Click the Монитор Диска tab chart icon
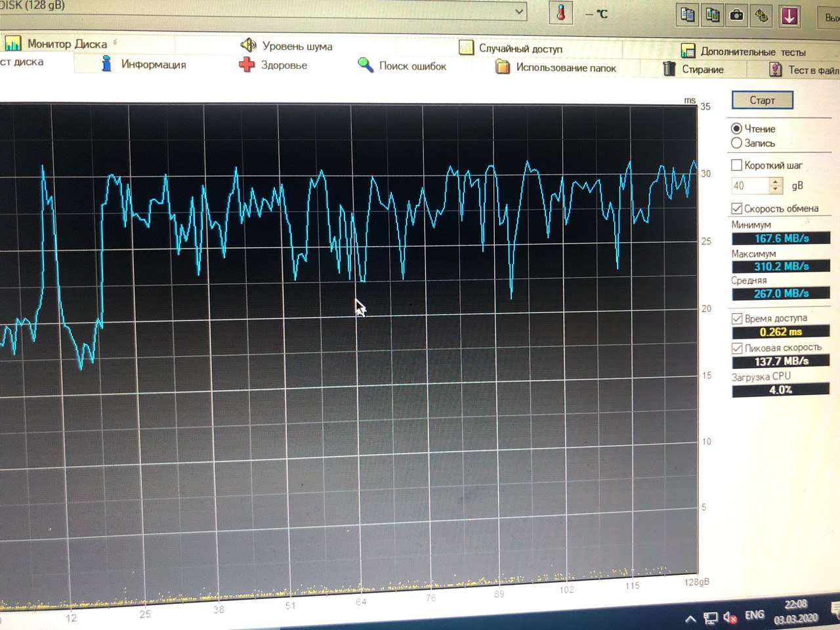840x630 pixels. pyautogui.click(x=12, y=43)
